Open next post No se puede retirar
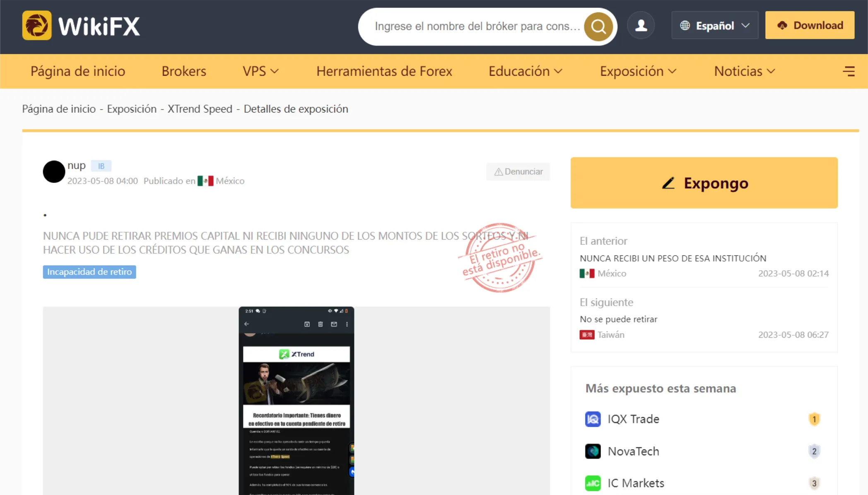Screen dimensions: 868x495 point(618,319)
